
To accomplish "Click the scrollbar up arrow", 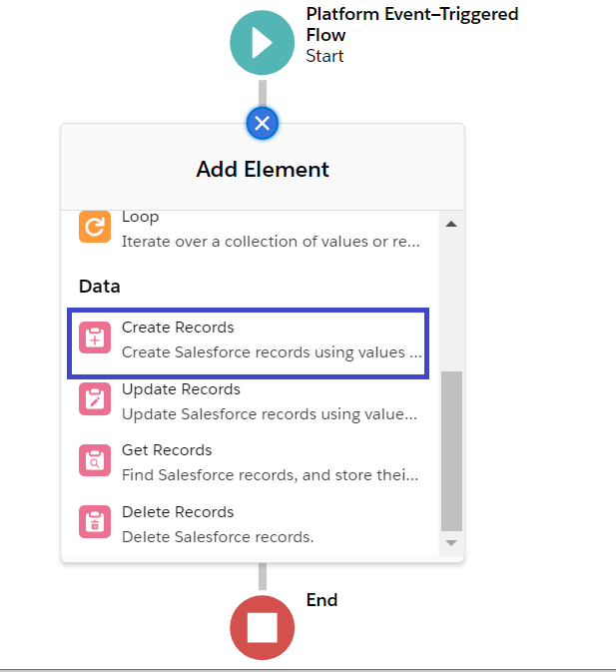I will (450, 224).
